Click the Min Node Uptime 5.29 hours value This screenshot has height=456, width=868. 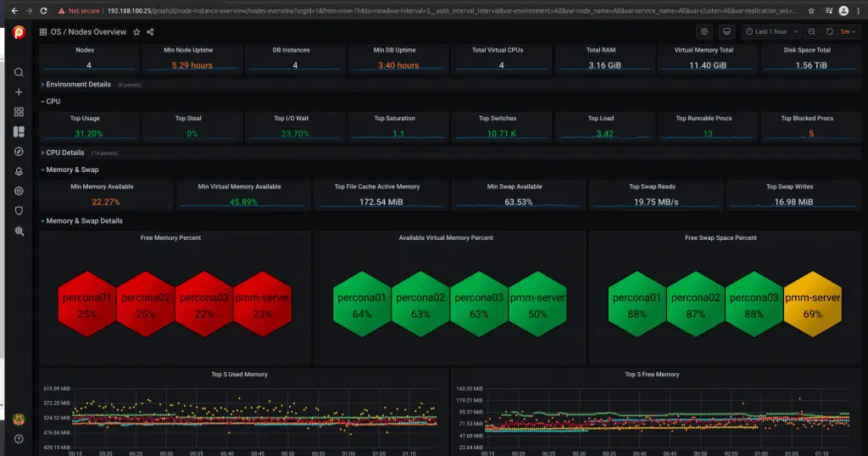[192, 65]
